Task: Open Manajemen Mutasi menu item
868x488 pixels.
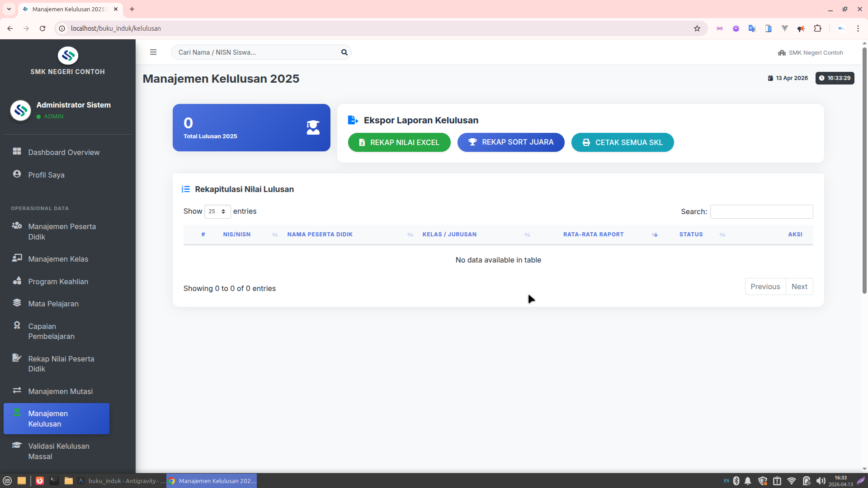Action: click(x=60, y=391)
